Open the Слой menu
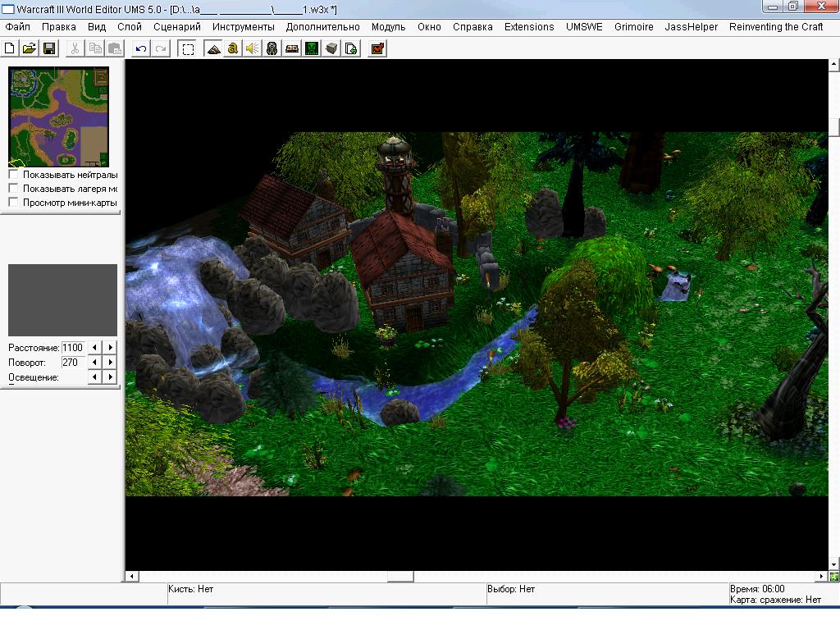This screenshot has height=630, width=840. [130, 27]
